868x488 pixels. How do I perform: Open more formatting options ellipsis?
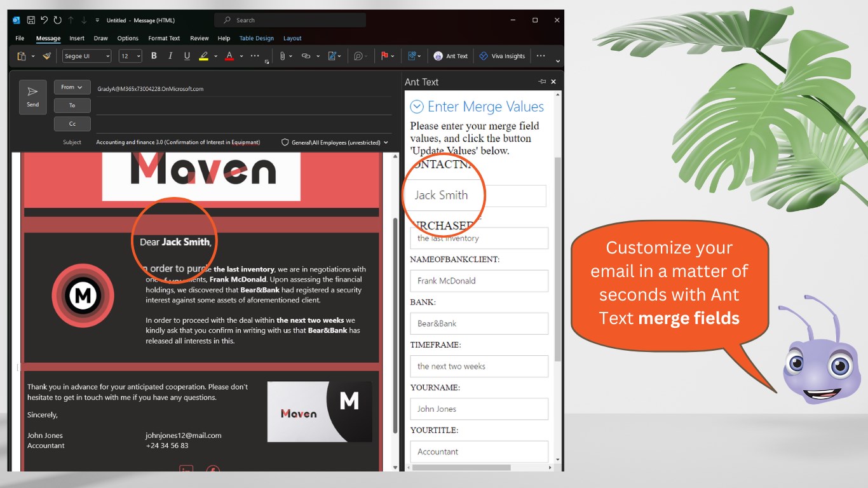(255, 56)
